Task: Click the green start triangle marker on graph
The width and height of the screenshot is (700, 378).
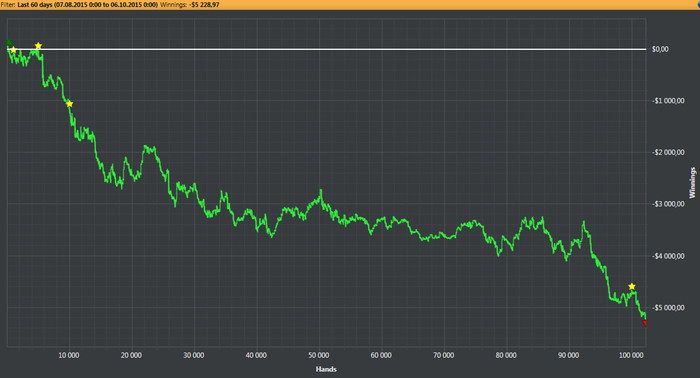Action: click(9, 42)
